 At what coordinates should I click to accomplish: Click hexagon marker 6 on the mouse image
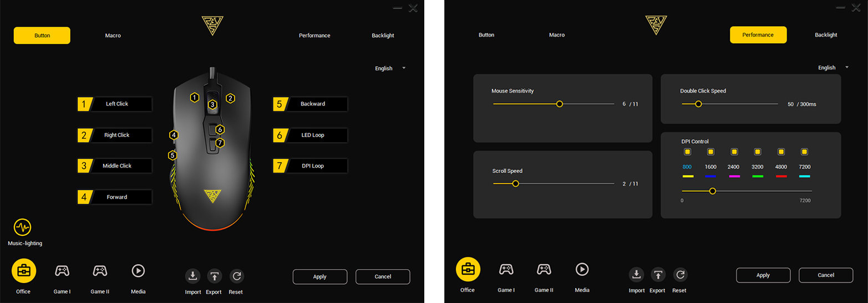click(220, 129)
